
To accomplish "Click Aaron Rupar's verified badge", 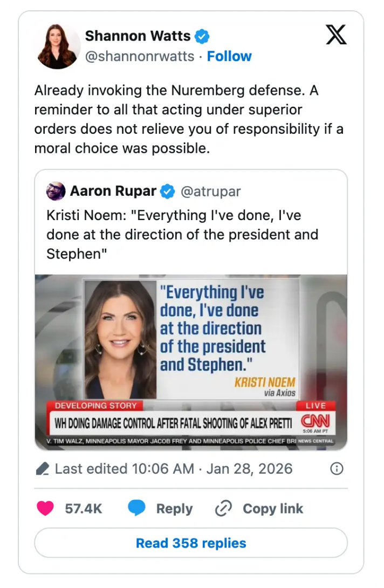I will coord(167,191).
